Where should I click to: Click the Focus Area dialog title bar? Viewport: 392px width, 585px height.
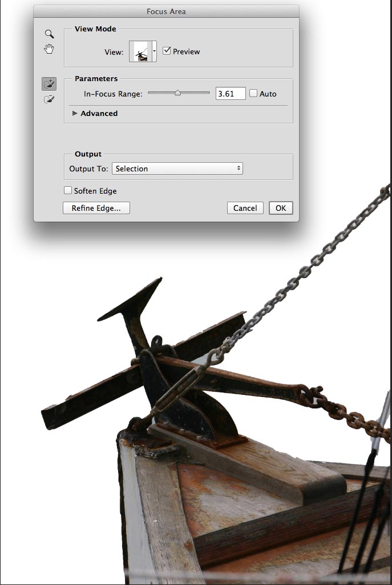tap(166, 11)
